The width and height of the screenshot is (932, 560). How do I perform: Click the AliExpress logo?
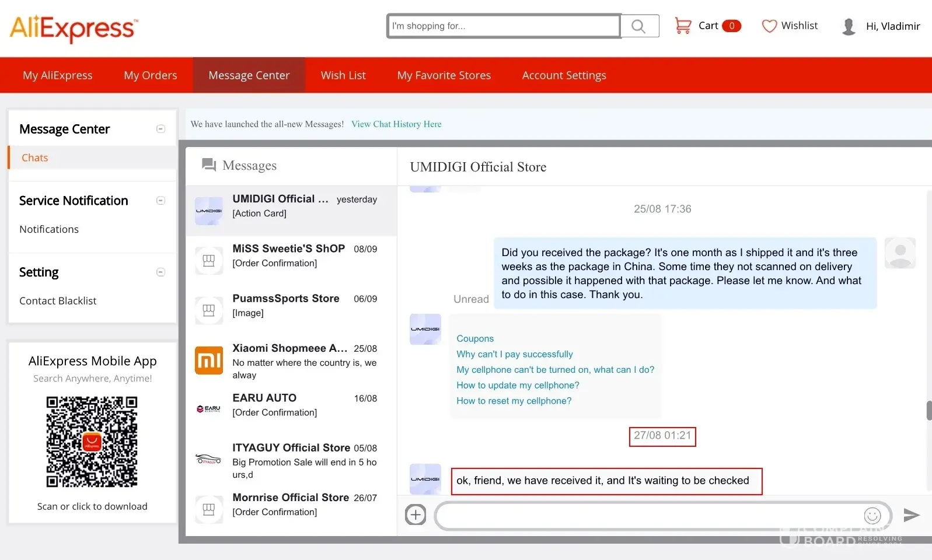74,28
